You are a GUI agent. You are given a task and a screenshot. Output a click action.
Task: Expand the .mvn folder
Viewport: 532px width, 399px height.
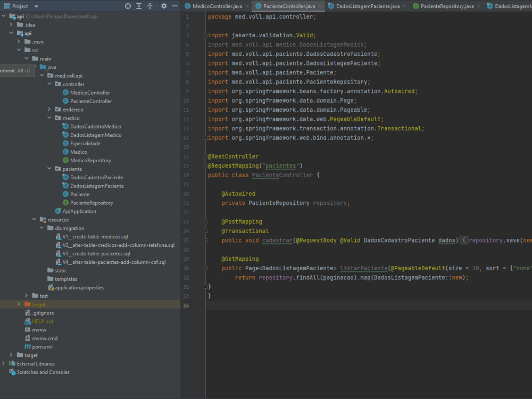(19, 41)
